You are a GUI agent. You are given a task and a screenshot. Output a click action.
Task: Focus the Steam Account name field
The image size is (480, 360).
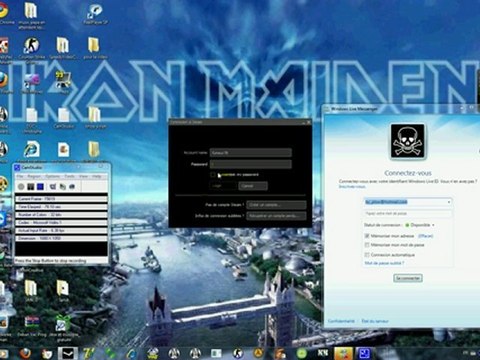pos(251,153)
